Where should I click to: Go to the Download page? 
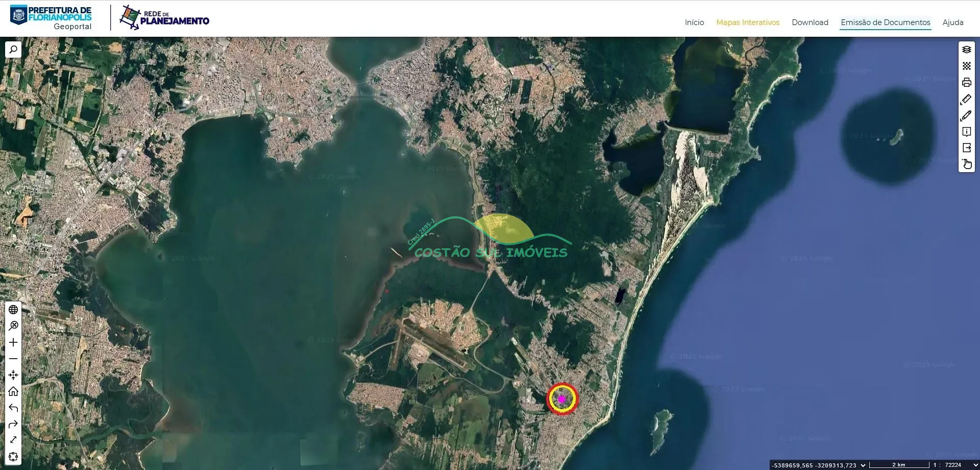[810, 22]
